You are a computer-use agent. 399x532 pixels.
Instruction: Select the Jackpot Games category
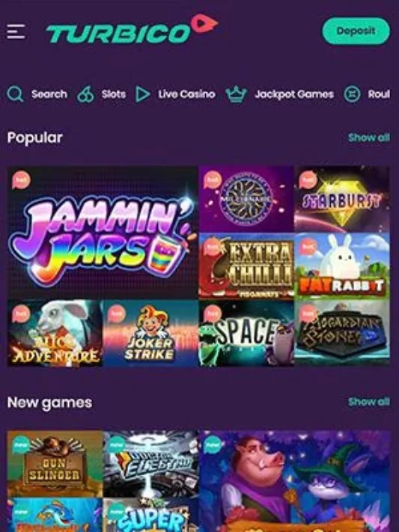[x=294, y=94]
